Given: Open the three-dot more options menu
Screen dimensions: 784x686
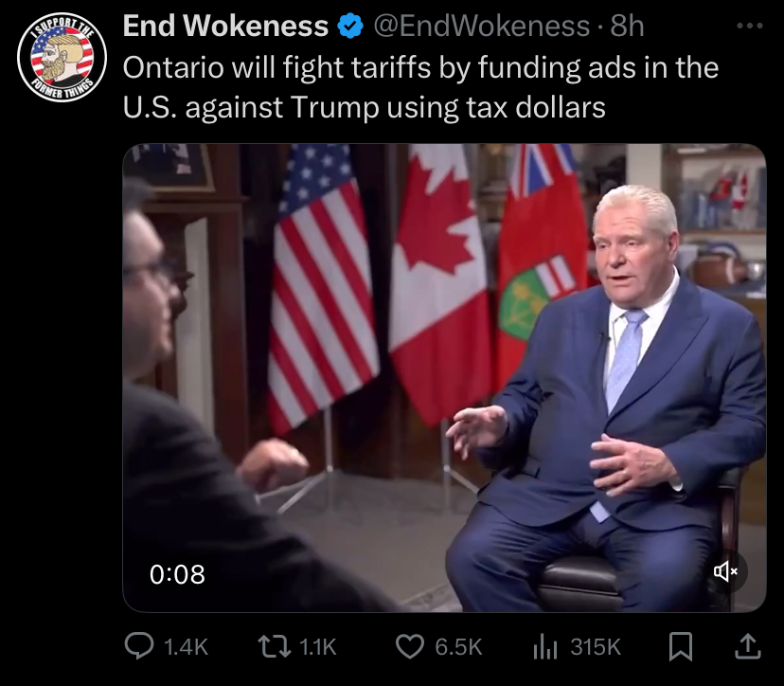Looking at the screenshot, I should coord(750,26).
